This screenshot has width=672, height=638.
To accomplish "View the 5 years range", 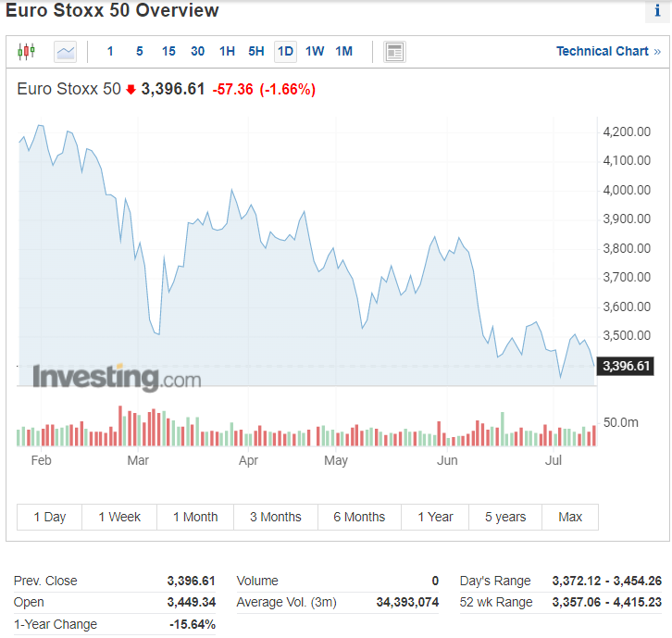I will click(x=505, y=517).
